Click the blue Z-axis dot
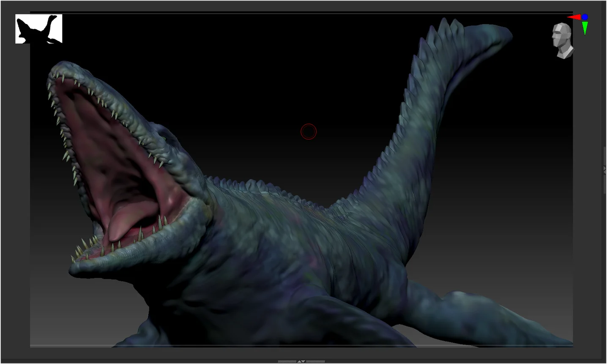607x364 pixels. [x=585, y=17]
